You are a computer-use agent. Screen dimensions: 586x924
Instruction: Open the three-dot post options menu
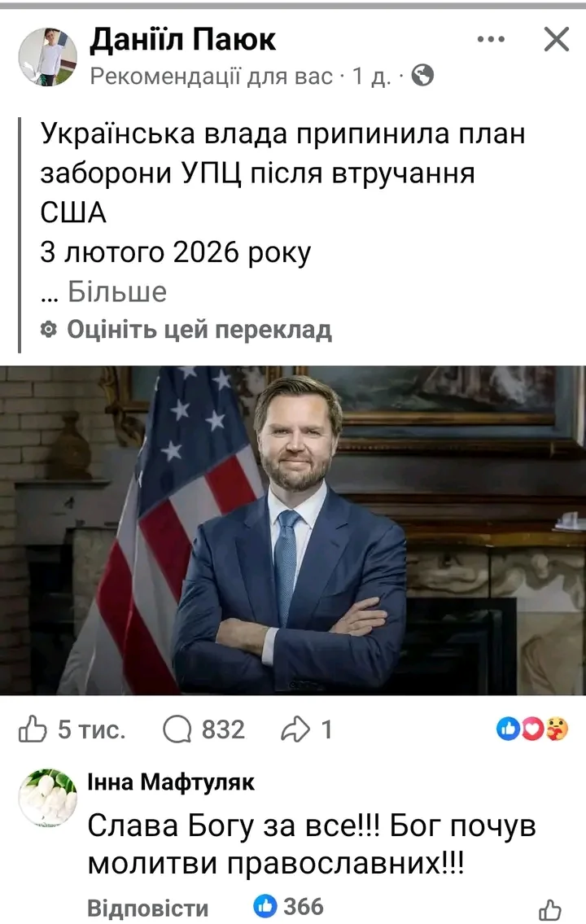tap(491, 39)
